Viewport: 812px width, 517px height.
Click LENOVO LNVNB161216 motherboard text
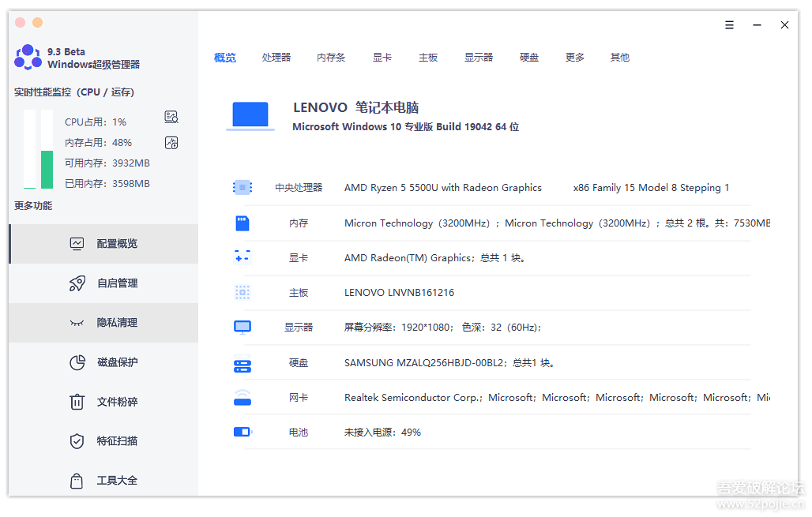[x=399, y=292]
